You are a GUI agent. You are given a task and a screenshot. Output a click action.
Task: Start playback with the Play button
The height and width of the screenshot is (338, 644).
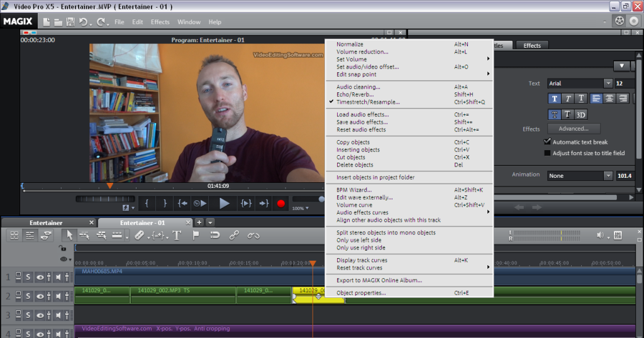(x=224, y=203)
